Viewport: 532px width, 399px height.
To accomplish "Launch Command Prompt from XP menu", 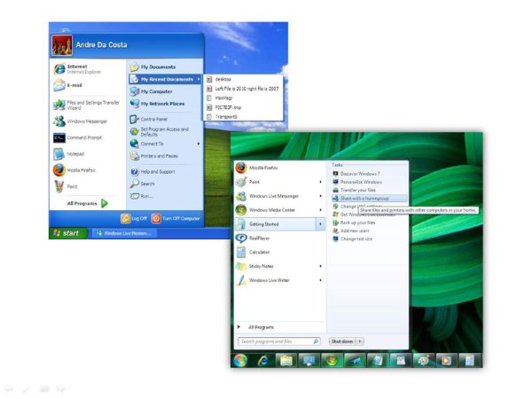I will click(78, 137).
